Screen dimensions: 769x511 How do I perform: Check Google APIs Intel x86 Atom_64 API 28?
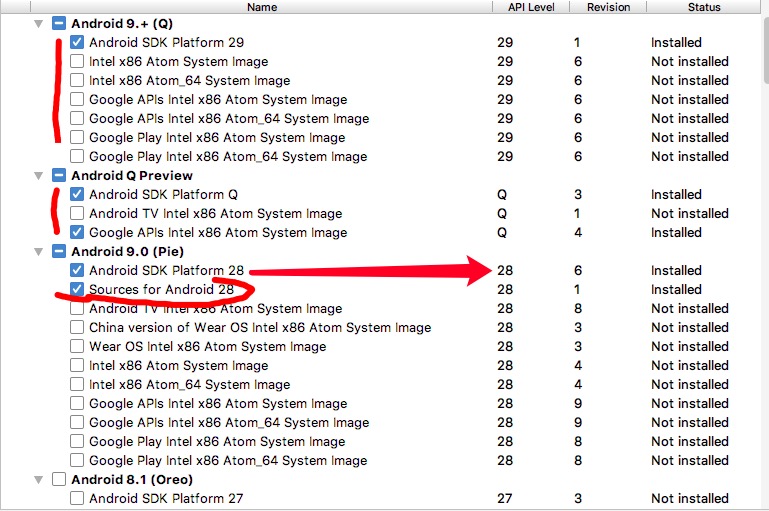click(x=77, y=422)
